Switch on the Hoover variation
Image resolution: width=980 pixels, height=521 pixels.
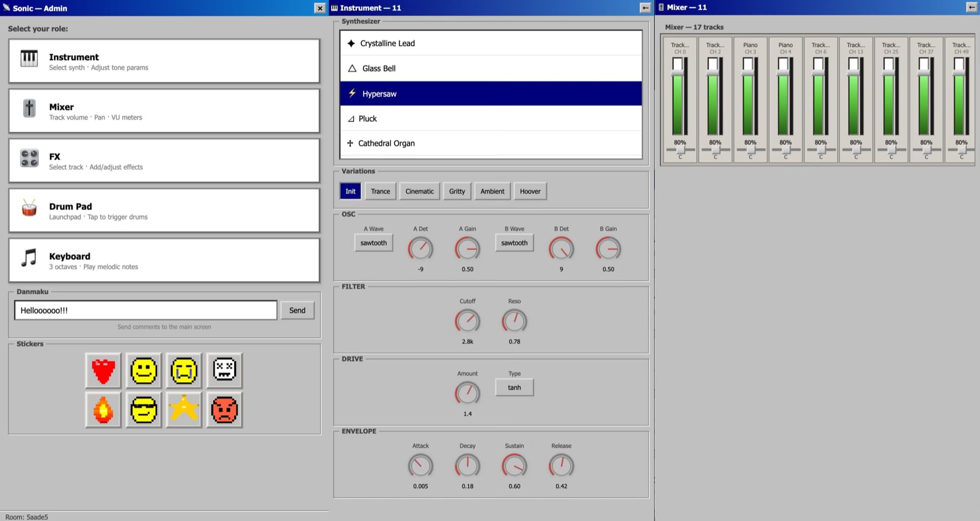530,192
